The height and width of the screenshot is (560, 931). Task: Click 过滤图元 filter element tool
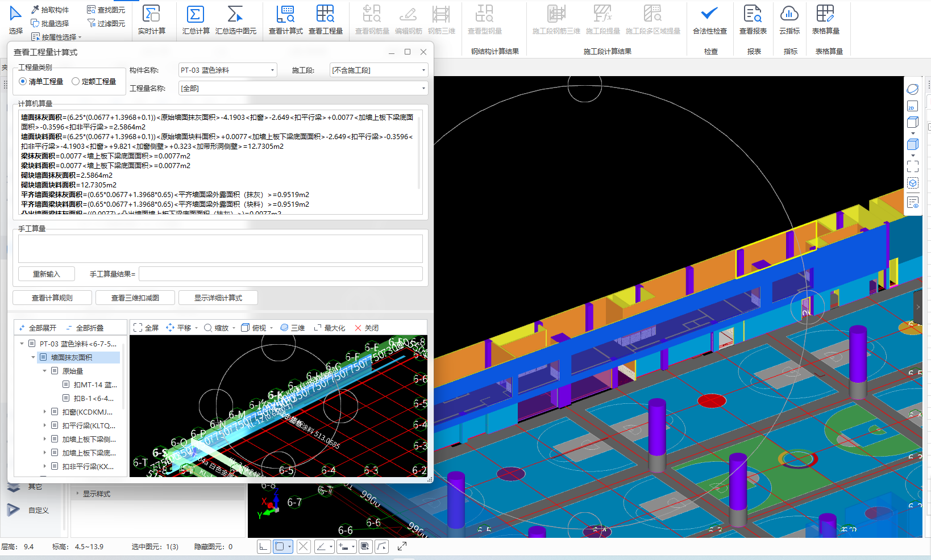[x=106, y=23]
